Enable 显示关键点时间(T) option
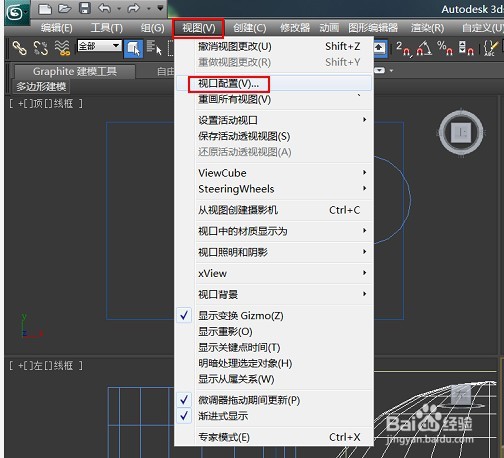 [273, 348]
